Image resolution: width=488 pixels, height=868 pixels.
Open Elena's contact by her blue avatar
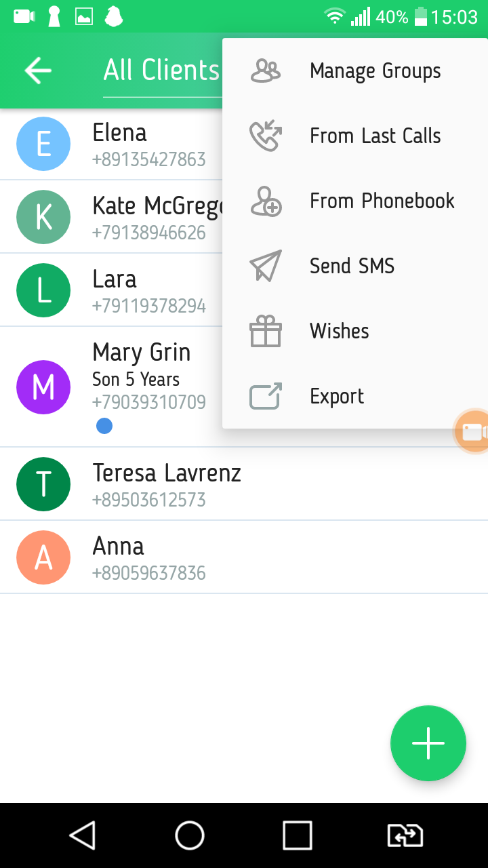coord(43,144)
